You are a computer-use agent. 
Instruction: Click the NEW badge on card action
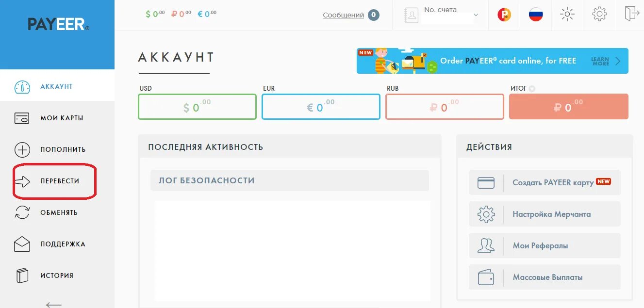tap(603, 181)
